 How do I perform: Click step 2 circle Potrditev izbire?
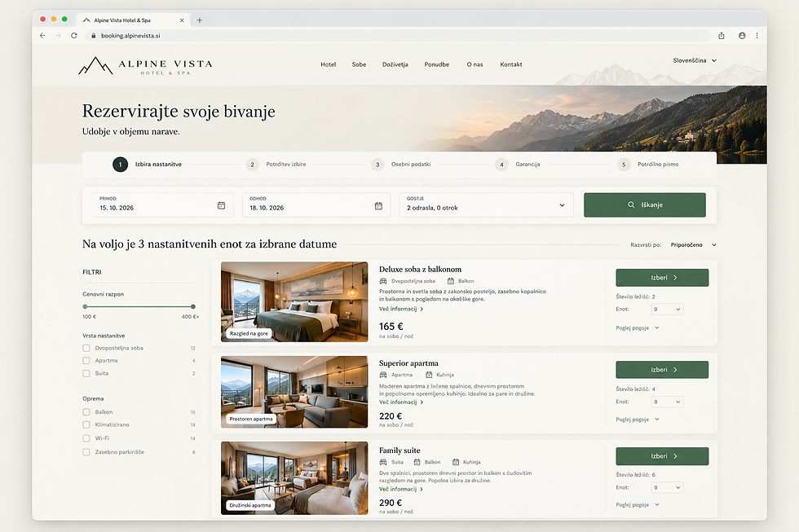[252, 165]
